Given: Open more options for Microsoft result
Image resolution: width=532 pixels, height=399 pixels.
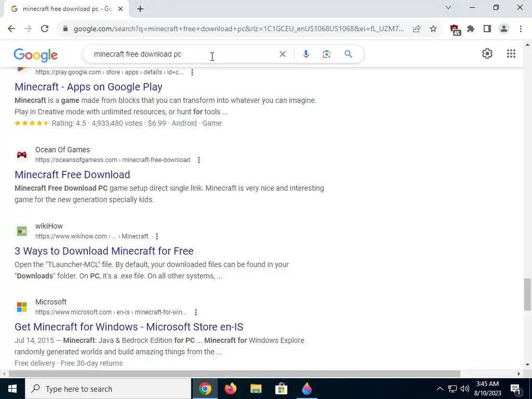Looking at the screenshot, I should 196,312.
